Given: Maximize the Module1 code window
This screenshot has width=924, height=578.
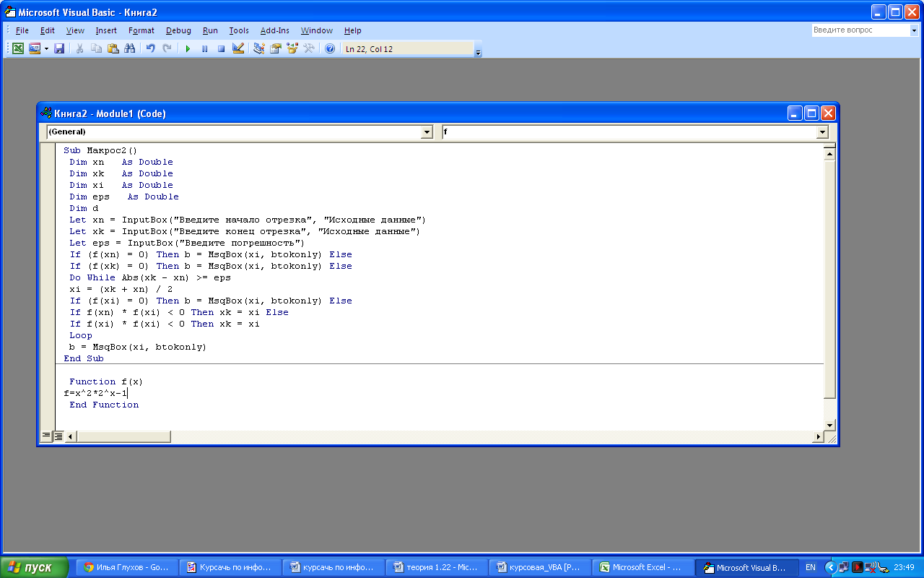Looking at the screenshot, I should pos(811,113).
